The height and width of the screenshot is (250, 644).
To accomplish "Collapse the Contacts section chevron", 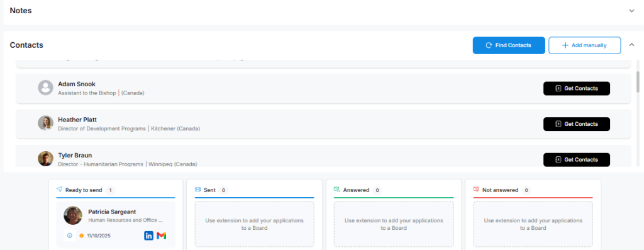I will [631, 45].
